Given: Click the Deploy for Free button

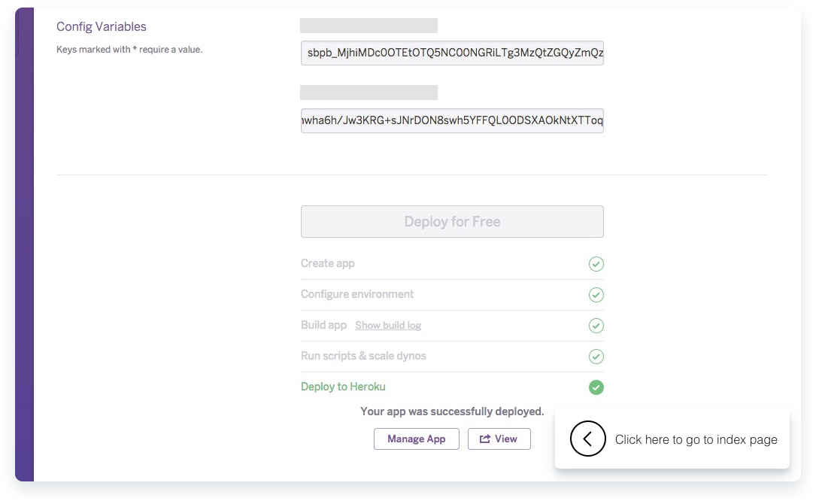Looking at the screenshot, I should [452, 221].
